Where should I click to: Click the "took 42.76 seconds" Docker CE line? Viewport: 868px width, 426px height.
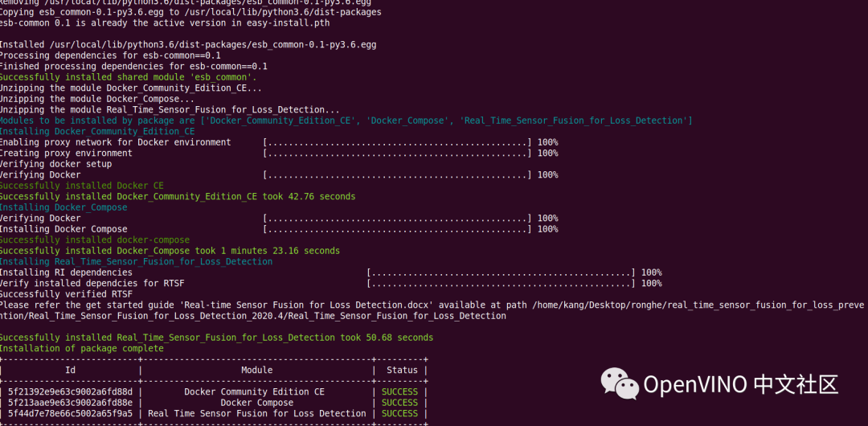(178, 197)
